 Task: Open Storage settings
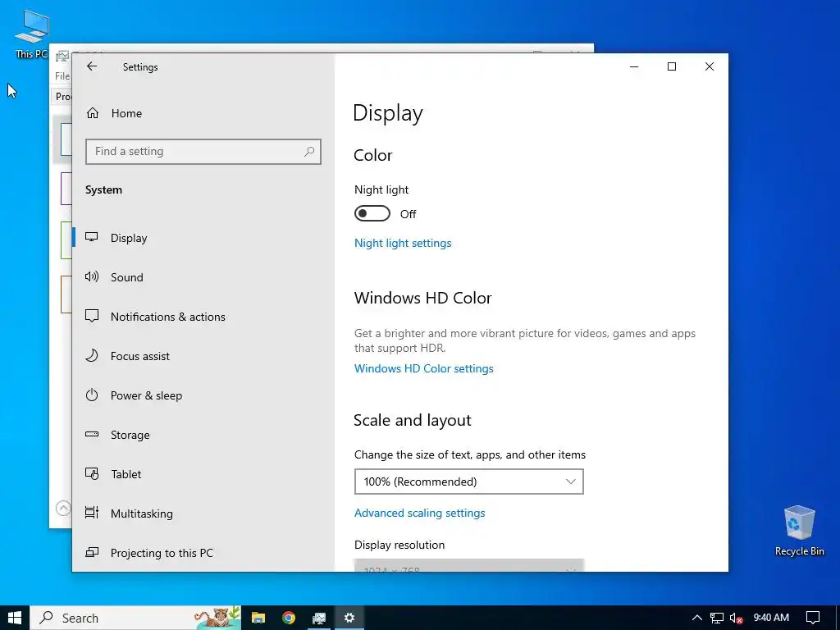point(203,435)
